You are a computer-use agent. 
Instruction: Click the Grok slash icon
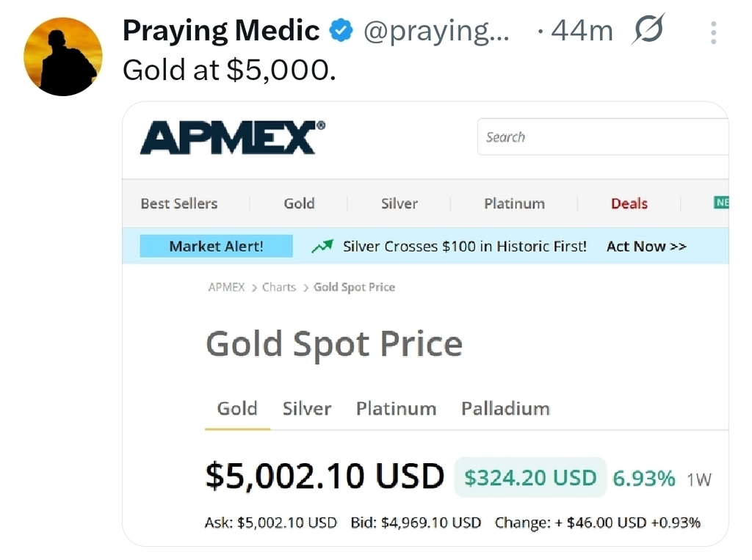pyautogui.click(x=648, y=29)
